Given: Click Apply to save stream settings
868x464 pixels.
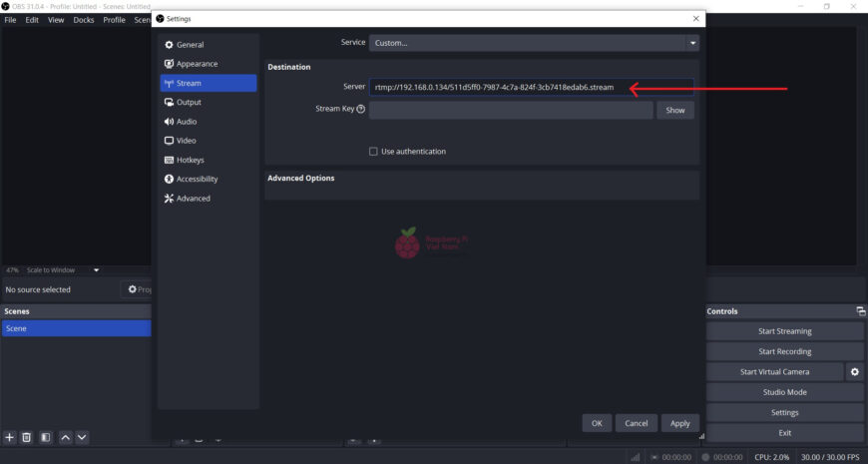Looking at the screenshot, I should pyautogui.click(x=679, y=423).
